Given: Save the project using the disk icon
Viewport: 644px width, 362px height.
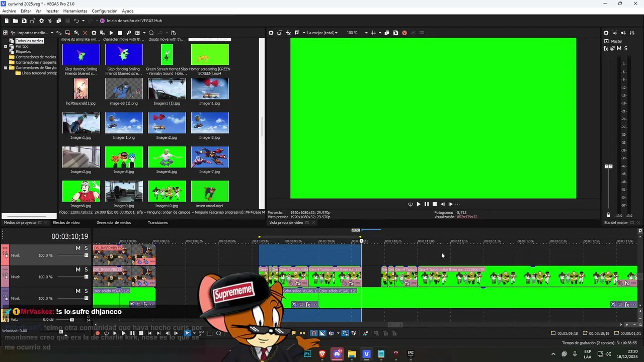Looking at the screenshot, I should tap(24, 21).
